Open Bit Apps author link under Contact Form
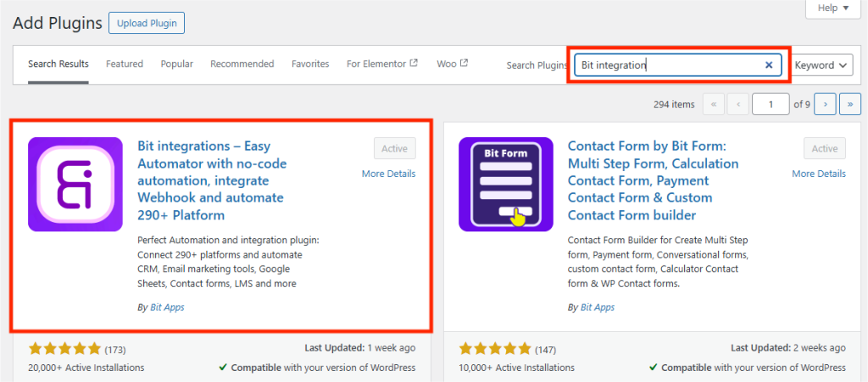The width and height of the screenshot is (868, 382). (x=598, y=307)
